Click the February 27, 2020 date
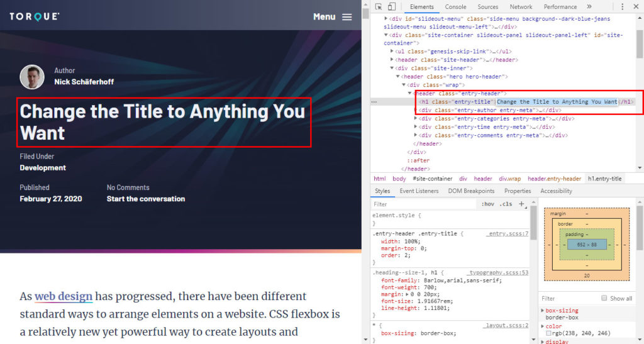 coord(51,199)
